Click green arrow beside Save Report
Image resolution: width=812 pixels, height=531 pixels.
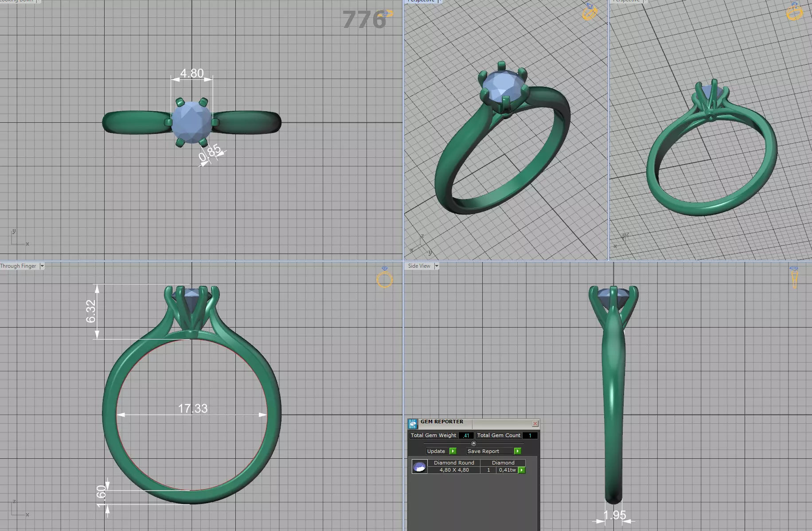pyautogui.click(x=517, y=451)
